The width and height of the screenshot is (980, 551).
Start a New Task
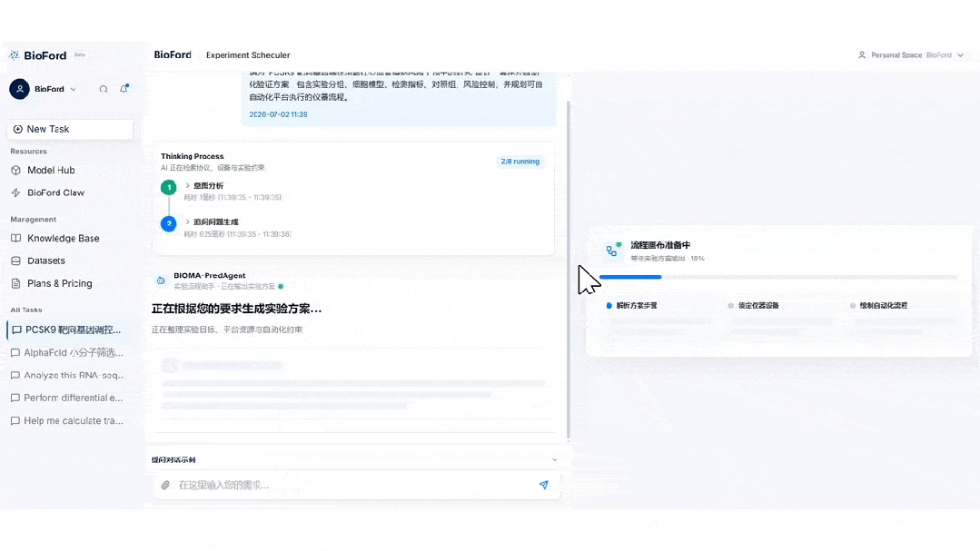tap(70, 129)
